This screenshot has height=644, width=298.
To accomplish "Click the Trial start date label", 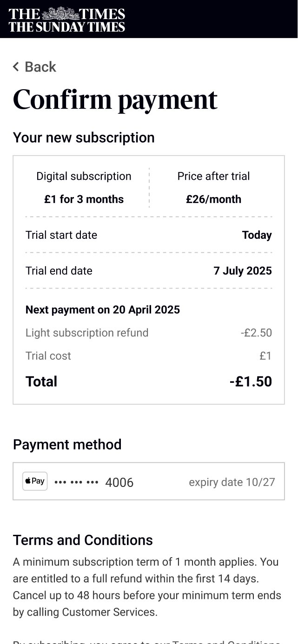I will click(x=61, y=235).
